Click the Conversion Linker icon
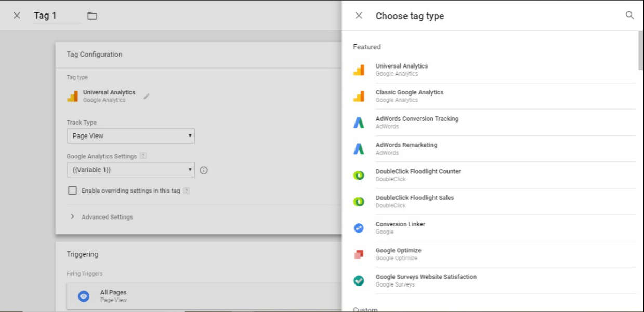 tap(359, 228)
